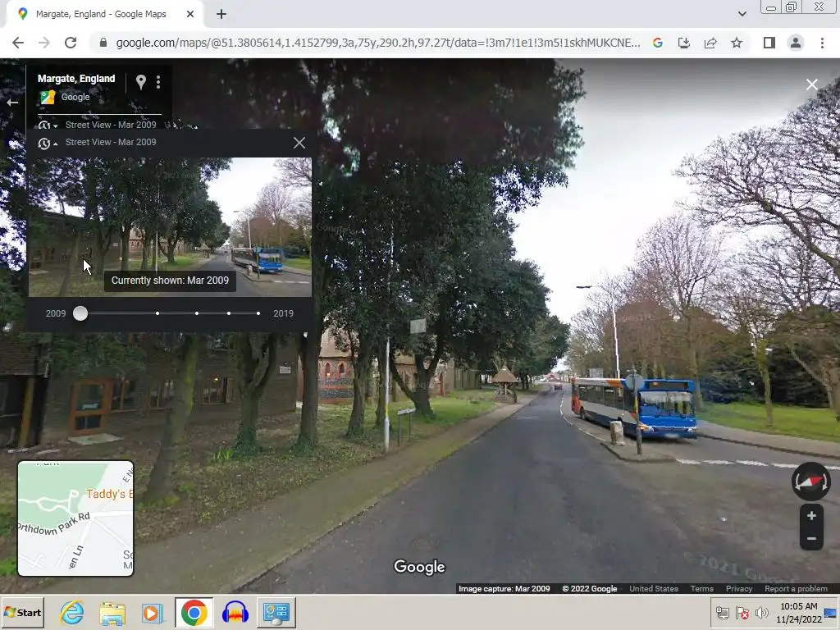Viewport: 840px width, 630px height.
Task: Click United States region link
Action: point(654,588)
